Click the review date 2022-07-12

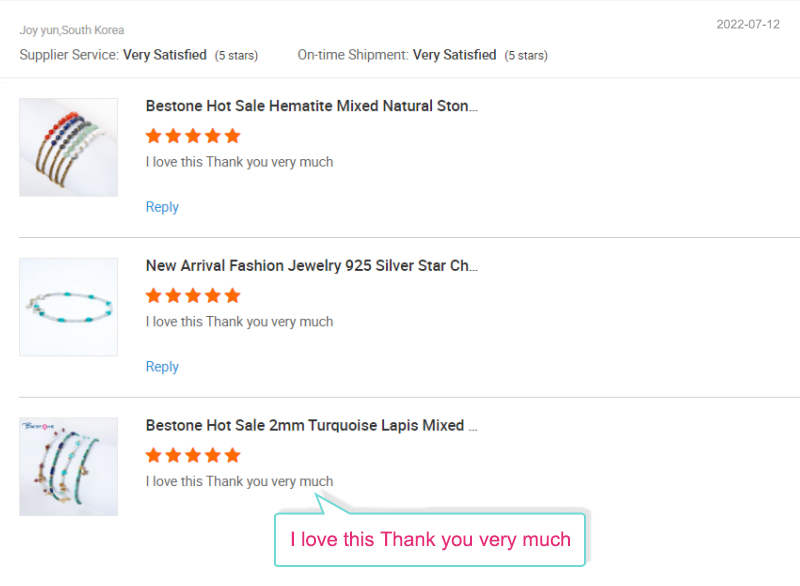(x=748, y=24)
